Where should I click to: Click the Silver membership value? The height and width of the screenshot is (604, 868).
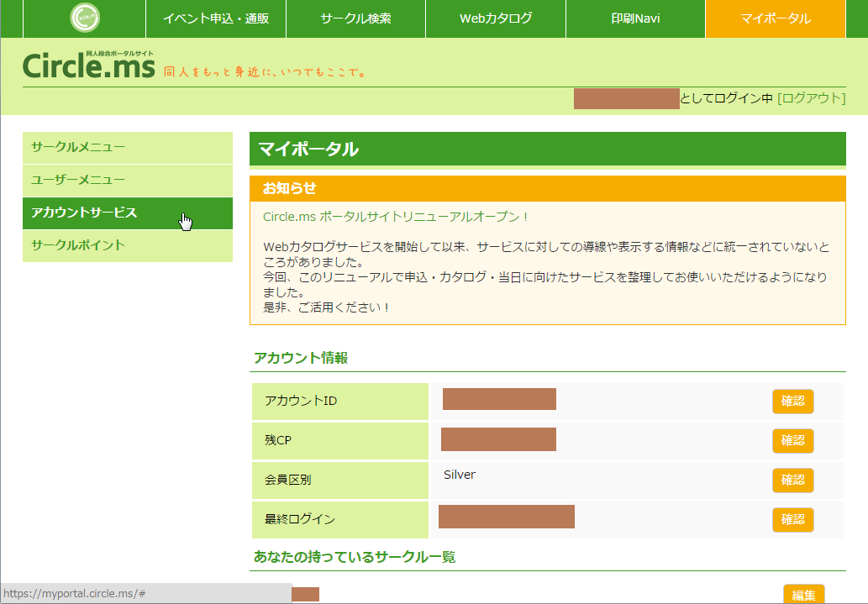[x=460, y=475]
